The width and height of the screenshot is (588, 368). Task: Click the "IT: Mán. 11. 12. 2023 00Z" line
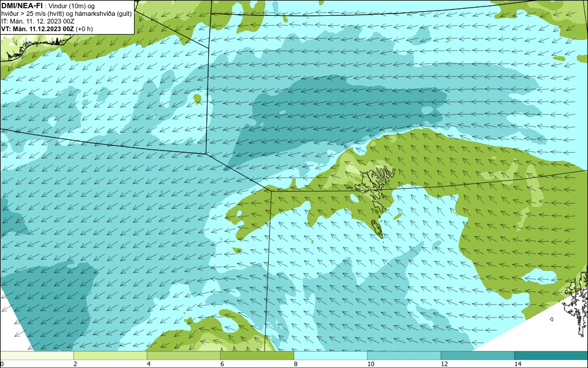pos(38,21)
